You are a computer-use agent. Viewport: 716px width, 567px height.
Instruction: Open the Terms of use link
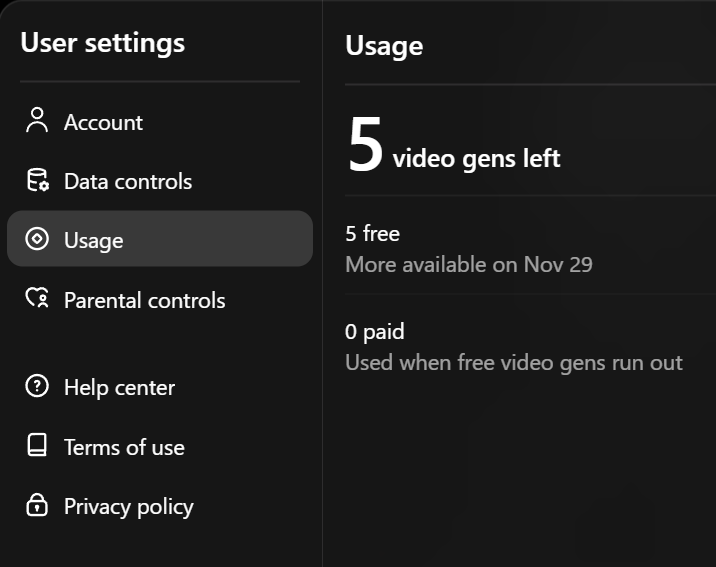click(x=124, y=447)
